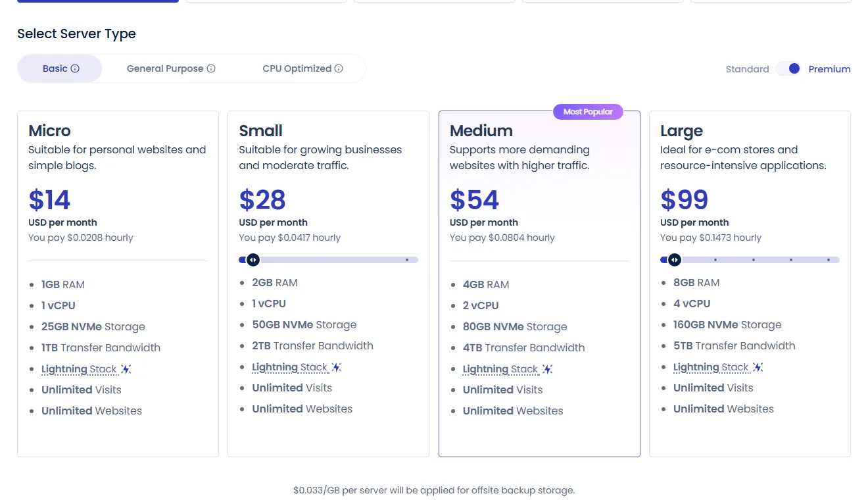The image size is (868, 500).
Task: Open the Lightning Stack link in Small plan
Action: click(289, 367)
